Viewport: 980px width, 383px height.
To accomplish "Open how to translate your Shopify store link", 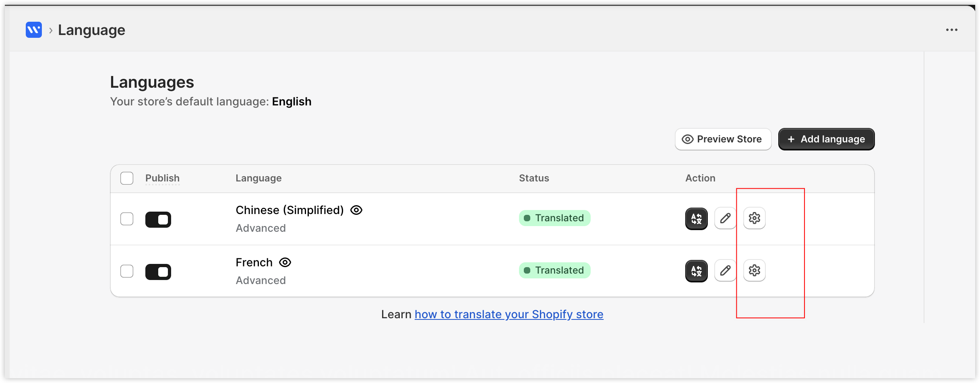I will pos(509,314).
